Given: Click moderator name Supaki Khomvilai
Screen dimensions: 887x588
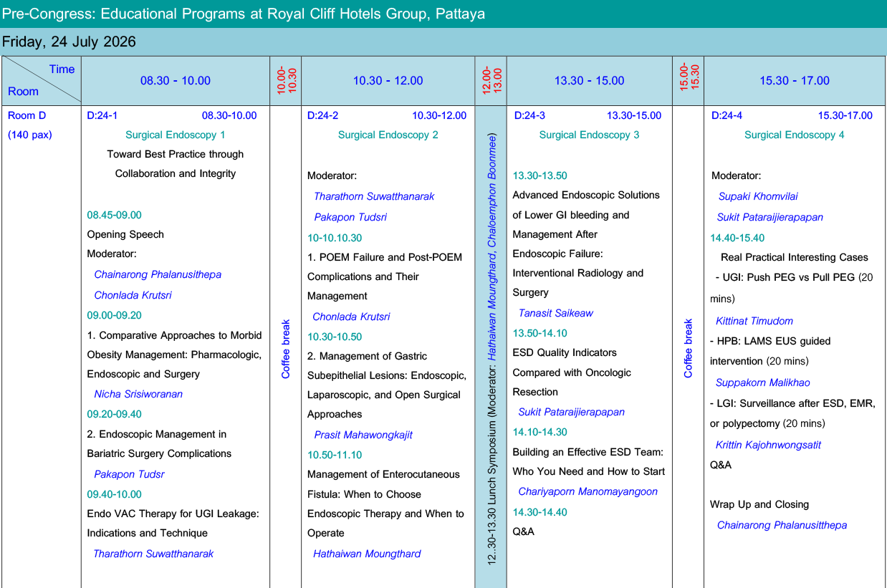Looking at the screenshot, I should [758, 196].
